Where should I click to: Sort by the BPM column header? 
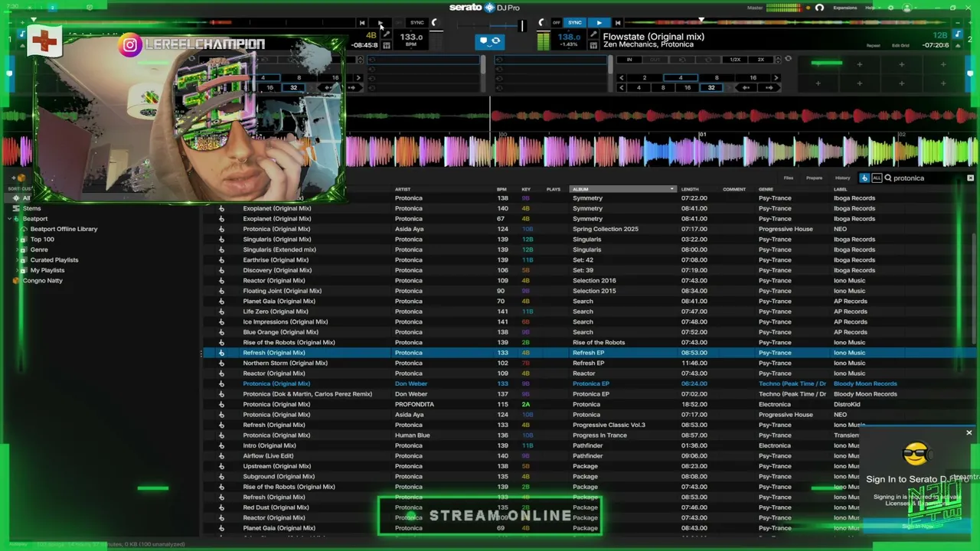coord(501,189)
